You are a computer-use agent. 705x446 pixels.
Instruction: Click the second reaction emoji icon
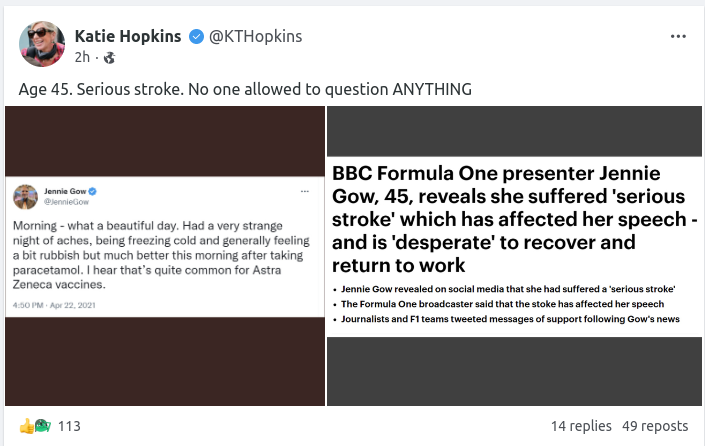click(42, 426)
